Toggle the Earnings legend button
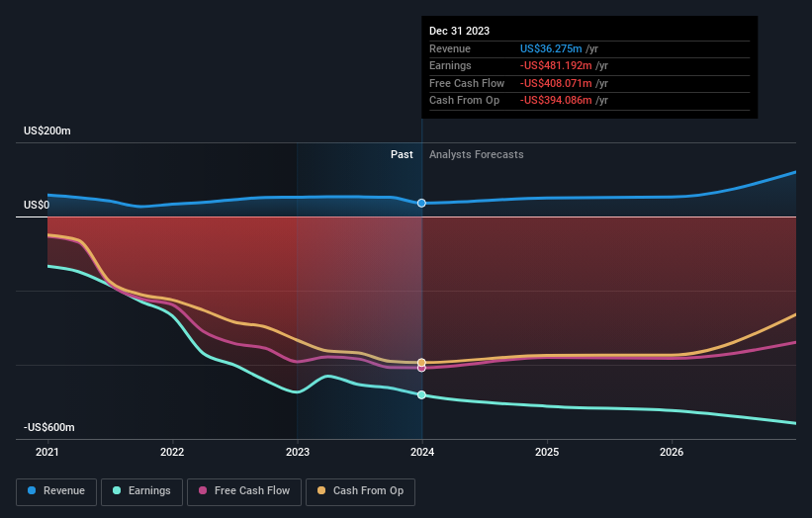Screen dimensions: 812x518 141,491
